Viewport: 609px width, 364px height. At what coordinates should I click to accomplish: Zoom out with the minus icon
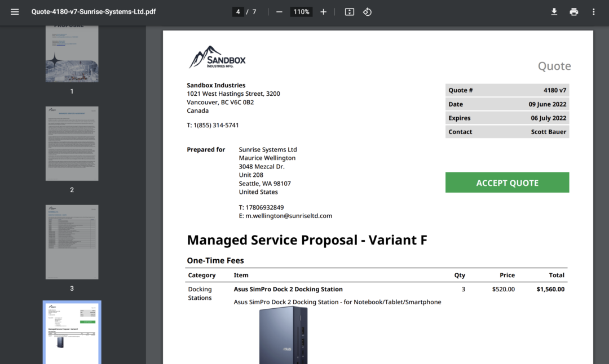279,12
